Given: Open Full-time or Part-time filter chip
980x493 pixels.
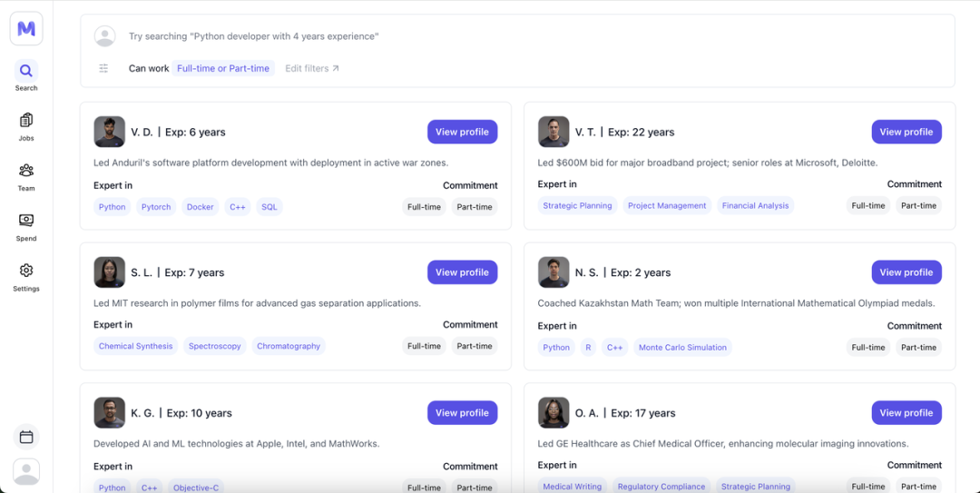Looking at the screenshot, I should 223,68.
